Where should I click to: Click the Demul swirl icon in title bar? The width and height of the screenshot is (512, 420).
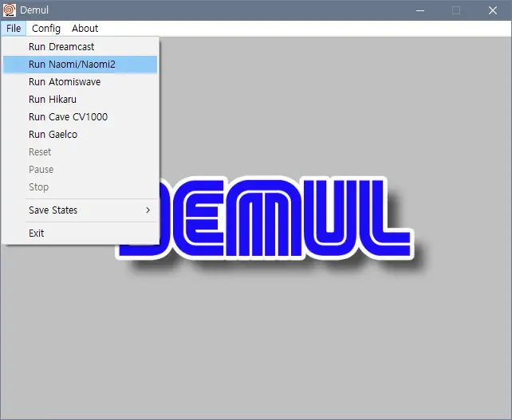10,10
